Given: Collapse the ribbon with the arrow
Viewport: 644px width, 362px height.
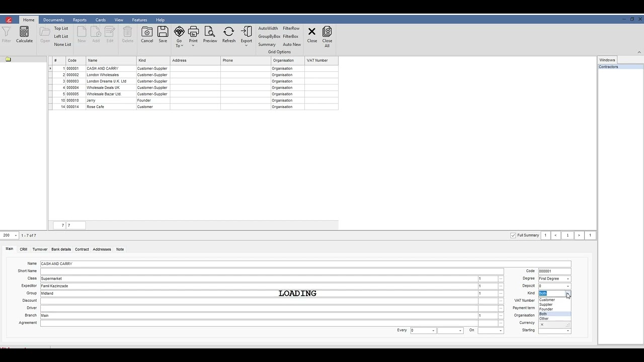Looking at the screenshot, I should click(639, 52).
